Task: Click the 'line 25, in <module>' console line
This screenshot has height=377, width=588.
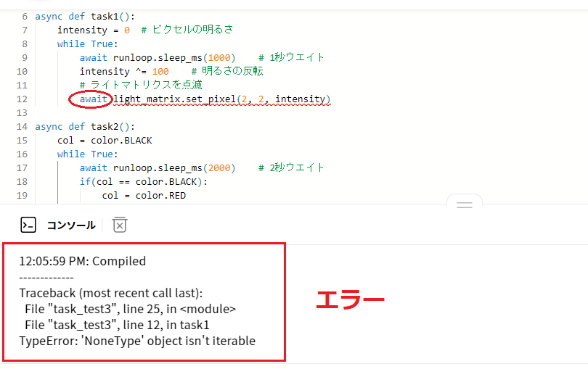Action: (x=131, y=309)
